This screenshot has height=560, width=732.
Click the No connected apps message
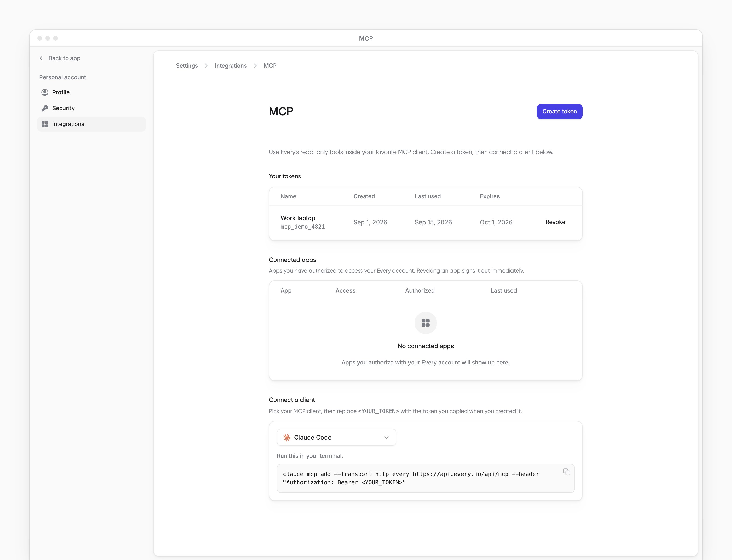tap(426, 346)
